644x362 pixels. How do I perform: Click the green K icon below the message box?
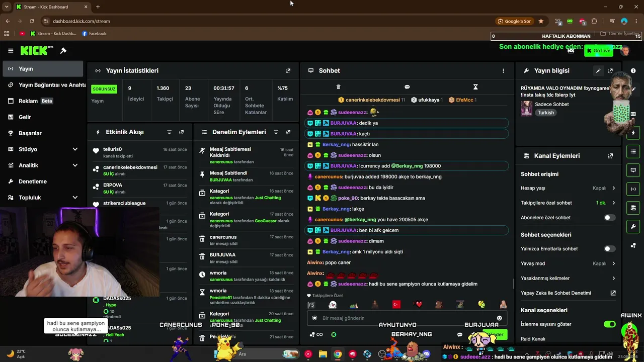pyautogui.click(x=334, y=335)
